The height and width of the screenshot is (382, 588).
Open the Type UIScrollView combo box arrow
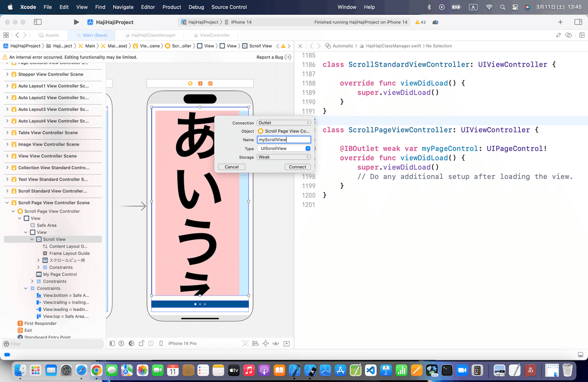(308, 149)
